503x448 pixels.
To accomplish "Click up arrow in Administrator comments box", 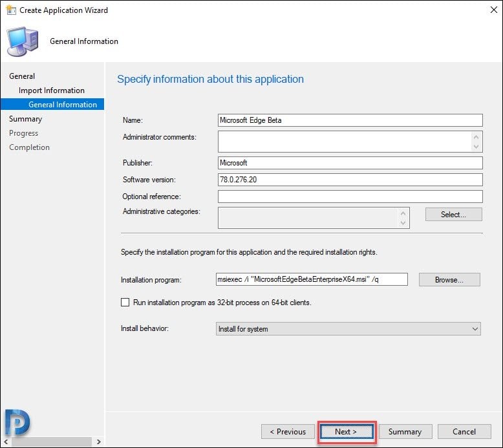I will [x=476, y=137].
